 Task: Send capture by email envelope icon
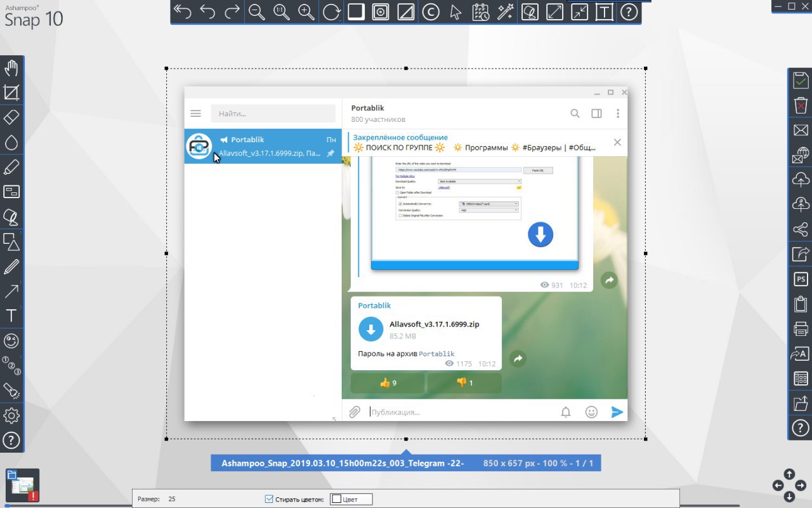coord(801,130)
